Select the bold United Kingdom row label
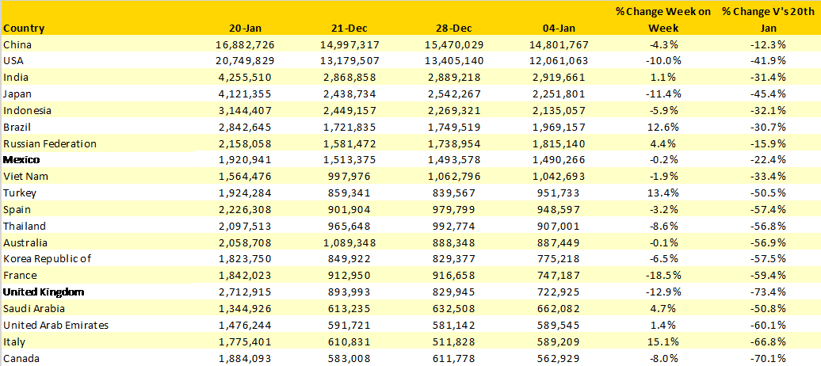 (44, 292)
